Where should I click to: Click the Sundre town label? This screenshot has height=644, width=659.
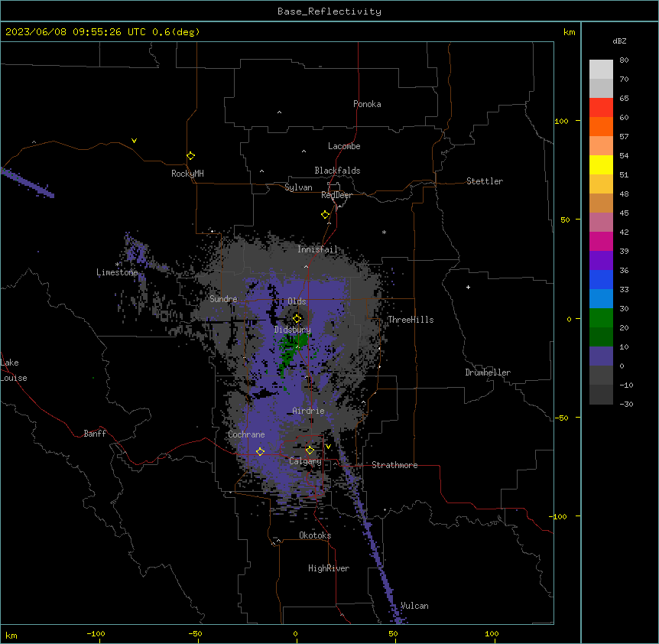[223, 299]
